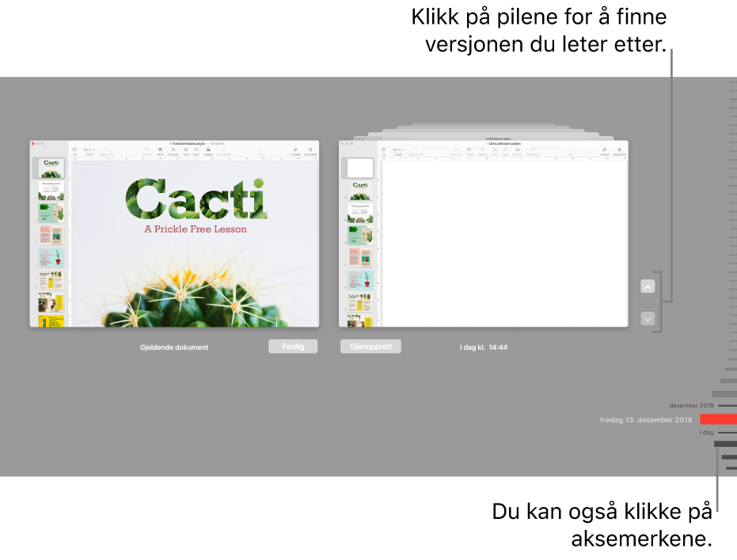Click Legg til side in current document toolbar
Image resolution: width=737 pixels, height=560 pixels.
coord(106,151)
